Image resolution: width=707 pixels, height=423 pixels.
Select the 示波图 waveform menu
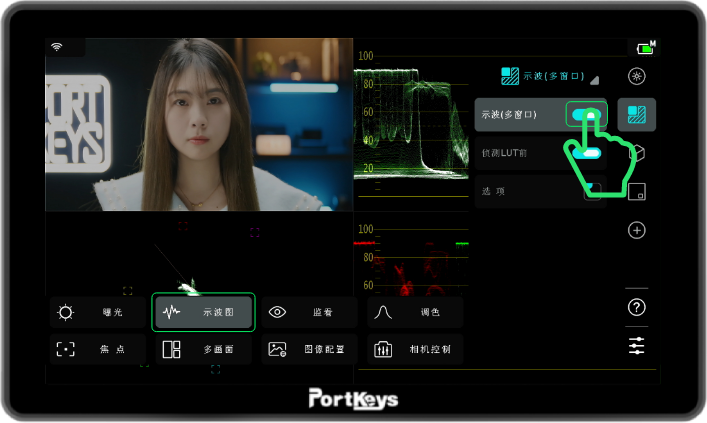[204, 312]
